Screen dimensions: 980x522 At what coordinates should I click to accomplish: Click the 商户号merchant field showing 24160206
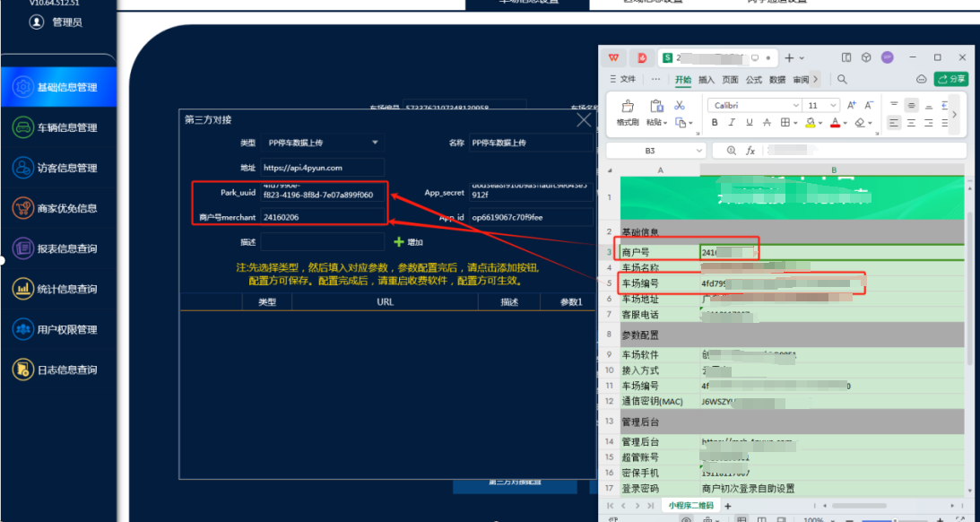click(x=323, y=217)
